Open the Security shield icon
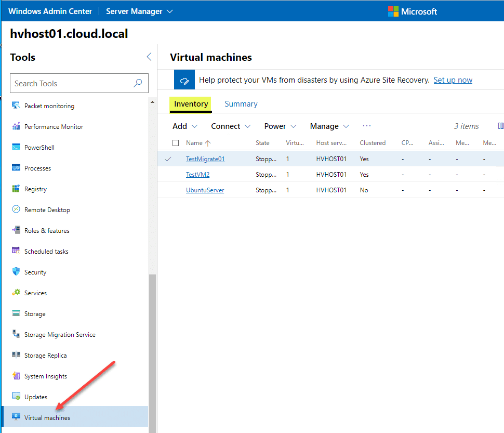Viewport: 504px width, 433px height. point(16,272)
